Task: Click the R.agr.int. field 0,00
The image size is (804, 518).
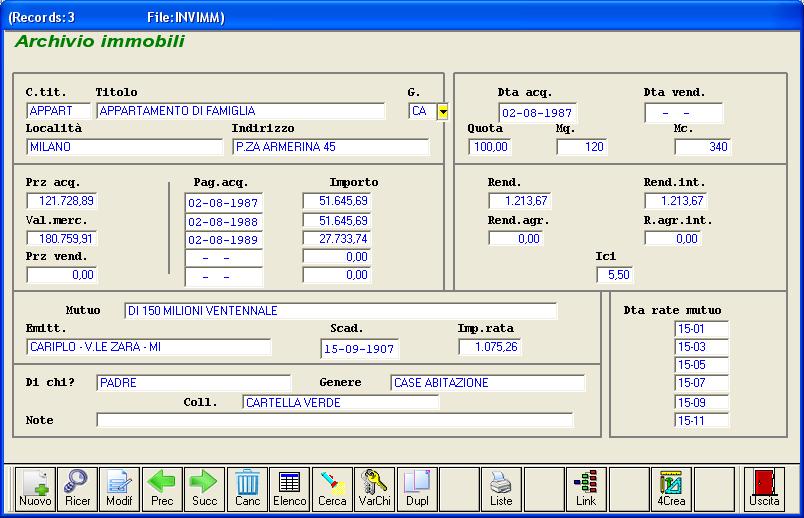Action: [673, 238]
